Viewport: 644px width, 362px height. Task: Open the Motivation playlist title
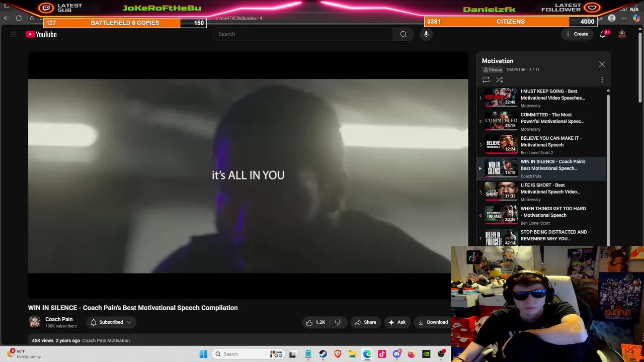point(498,61)
